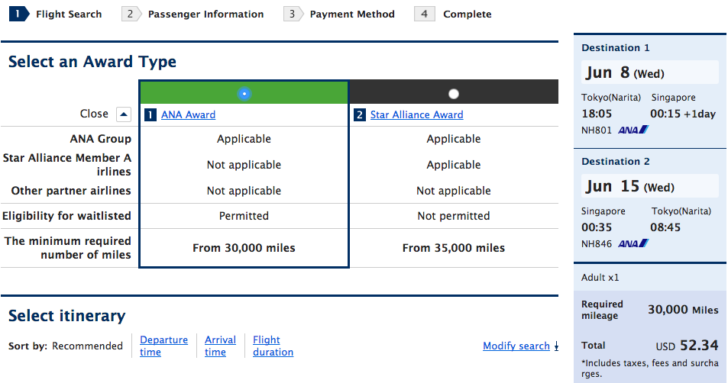Click the 'Eligibility for waitlisted' row label
The height and width of the screenshot is (383, 728).
coord(66,216)
